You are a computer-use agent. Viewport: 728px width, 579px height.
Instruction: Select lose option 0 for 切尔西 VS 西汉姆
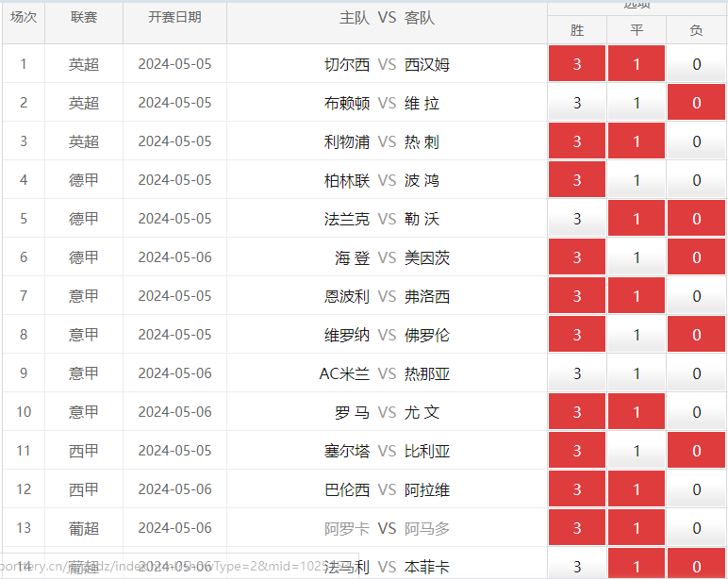(696, 63)
